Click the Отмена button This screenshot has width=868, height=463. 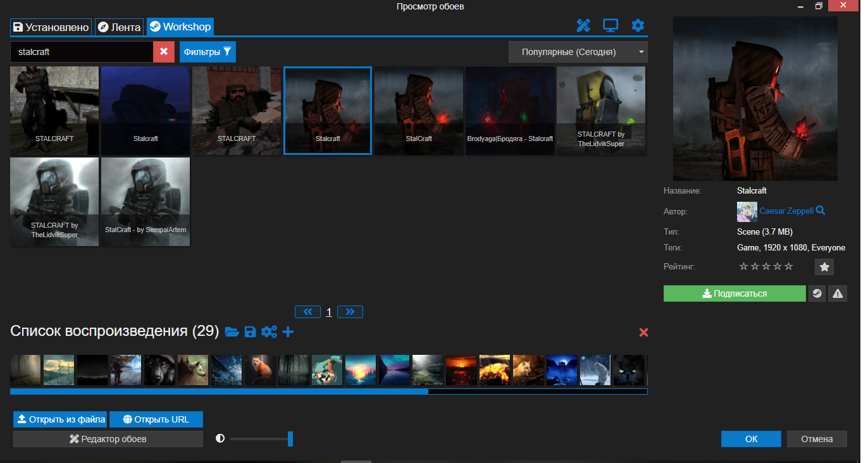[x=816, y=439]
